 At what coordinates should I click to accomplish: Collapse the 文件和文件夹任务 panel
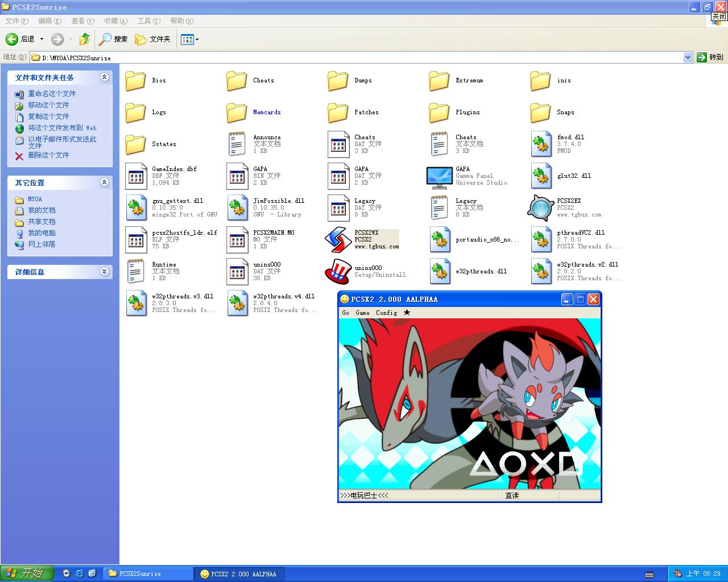[104, 77]
